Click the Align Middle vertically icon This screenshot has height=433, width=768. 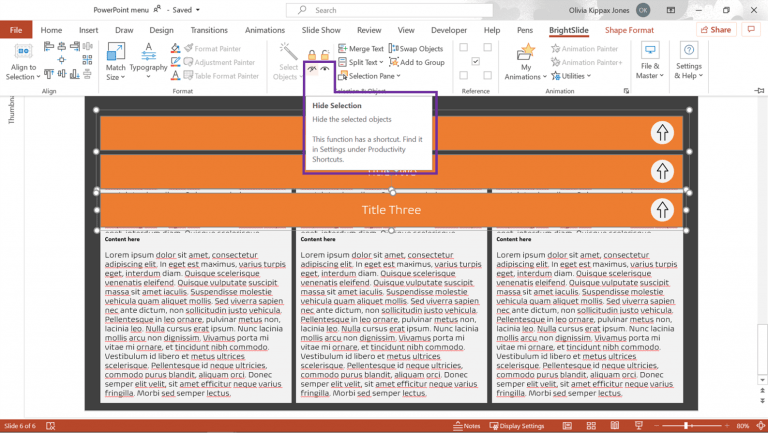click(62, 74)
